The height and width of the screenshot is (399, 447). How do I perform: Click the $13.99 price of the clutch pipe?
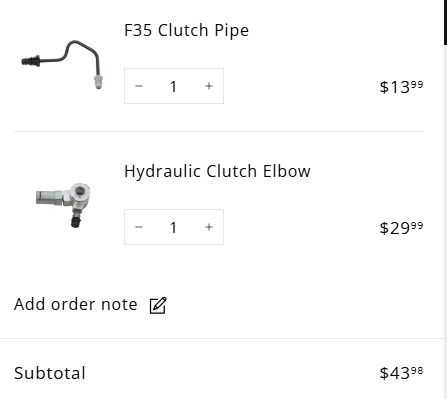pos(401,87)
